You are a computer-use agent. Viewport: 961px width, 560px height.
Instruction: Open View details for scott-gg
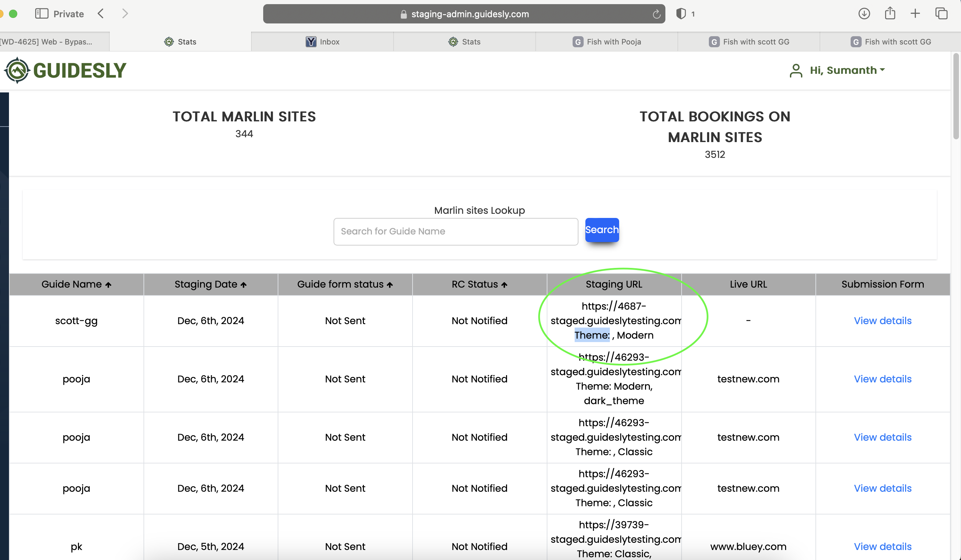tap(882, 321)
